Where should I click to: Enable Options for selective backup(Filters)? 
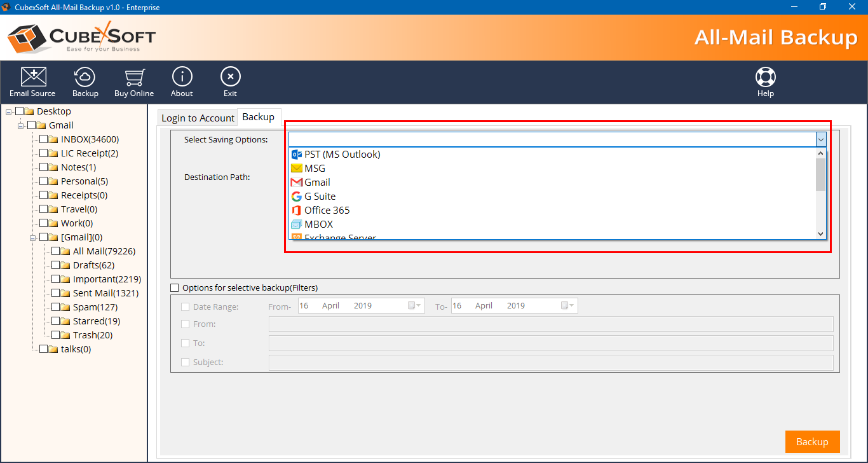[174, 287]
